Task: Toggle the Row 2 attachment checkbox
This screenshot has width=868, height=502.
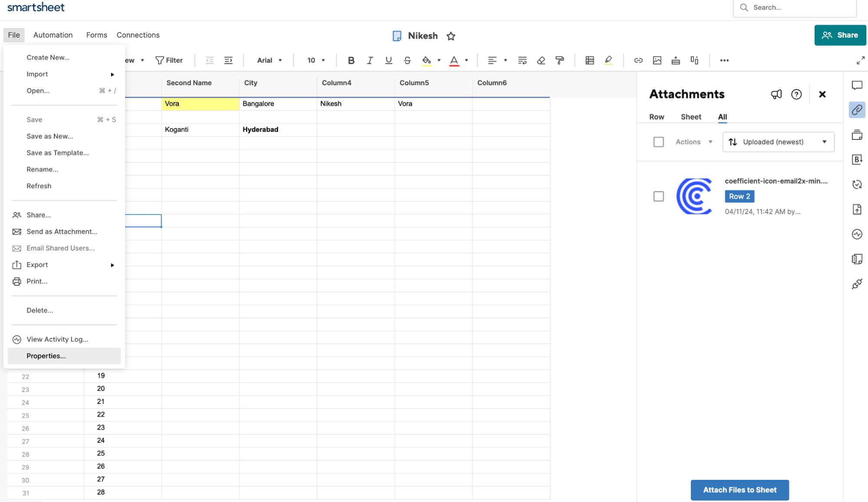Action: point(658,197)
